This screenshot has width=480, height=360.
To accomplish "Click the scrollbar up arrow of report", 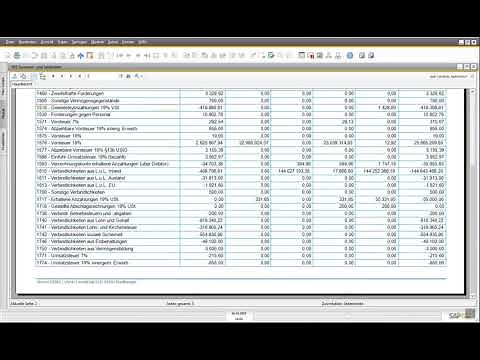I will 472,91.
